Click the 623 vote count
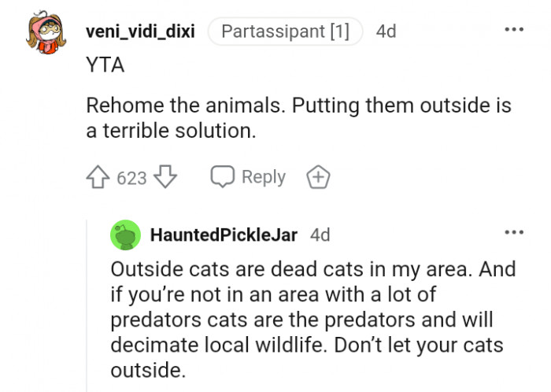Viewport: 551px width, 392px height. [x=131, y=179]
